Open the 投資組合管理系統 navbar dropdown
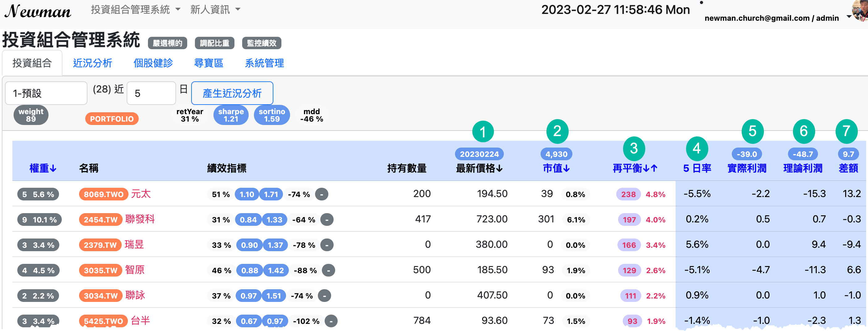 coord(136,10)
